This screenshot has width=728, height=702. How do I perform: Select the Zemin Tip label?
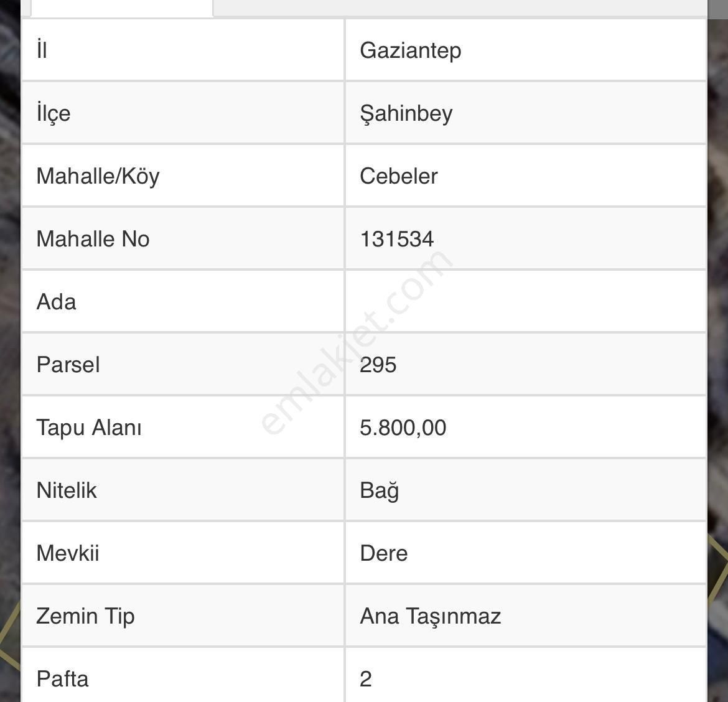point(85,616)
